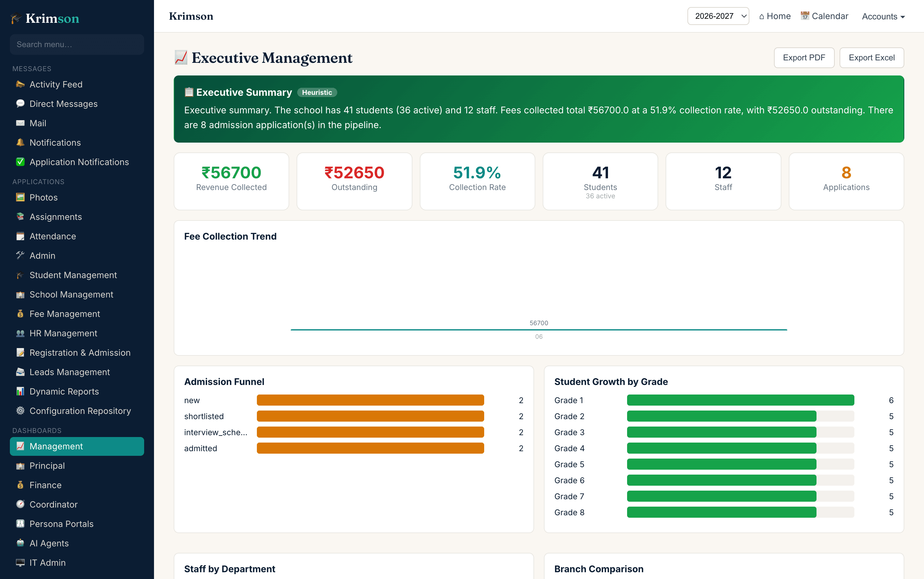The image size is (924, 579).
Task: Click the Executive Management chart emoji icon
Action: click(181, 58)
